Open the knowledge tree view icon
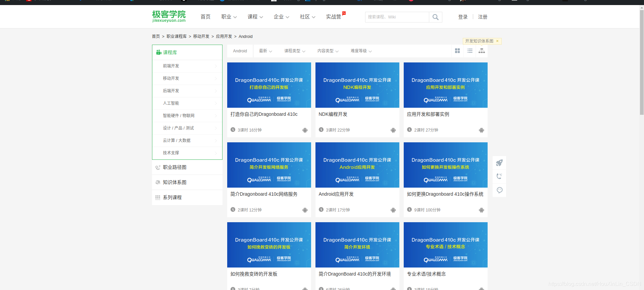The height and width of the screenshot is (290, 644). [482, 51]
